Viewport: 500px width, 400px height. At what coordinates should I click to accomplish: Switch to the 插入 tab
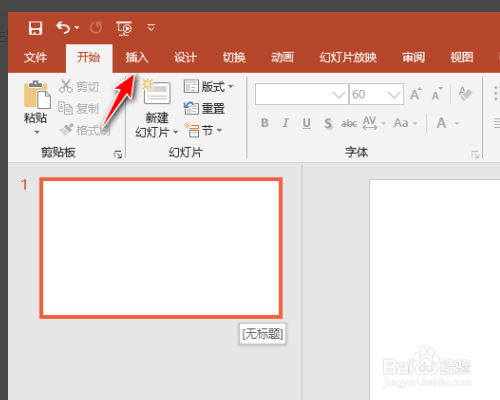(137, 57)
